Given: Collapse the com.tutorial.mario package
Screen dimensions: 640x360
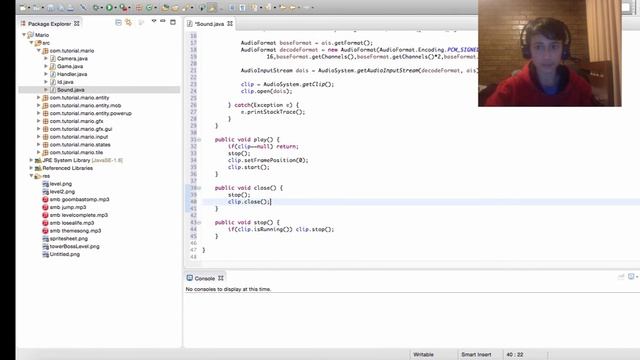Looking at the screenshot, I should [x=39, y=51].
